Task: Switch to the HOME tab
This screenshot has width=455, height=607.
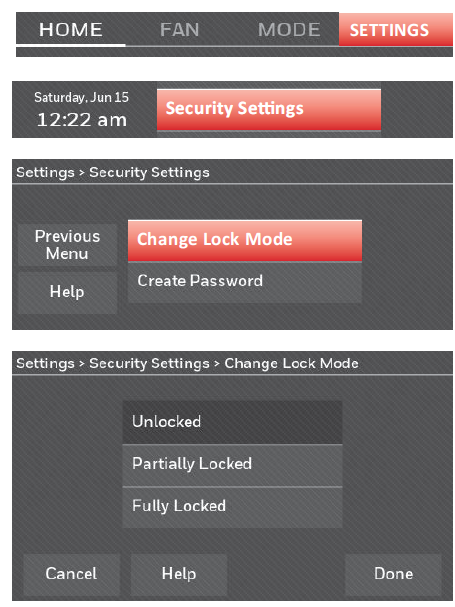Action: coord(71,30)
